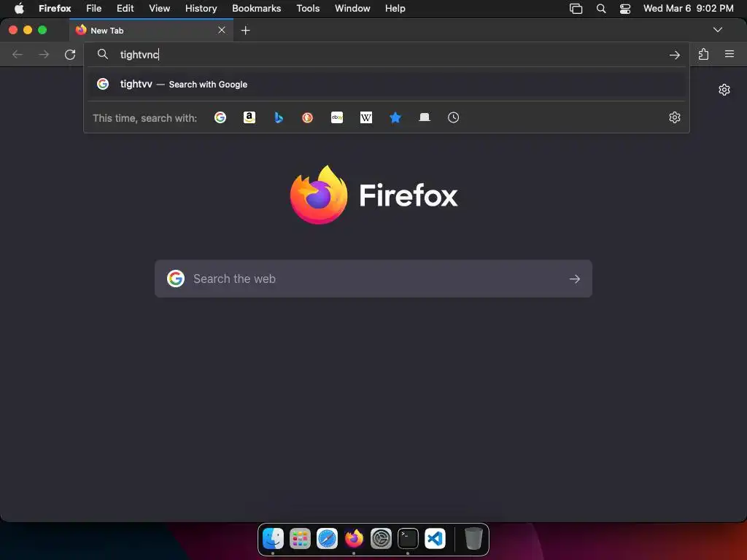Open a new tab with plus button
This screenshot has width=747, height=560.
tap(245, 31)
